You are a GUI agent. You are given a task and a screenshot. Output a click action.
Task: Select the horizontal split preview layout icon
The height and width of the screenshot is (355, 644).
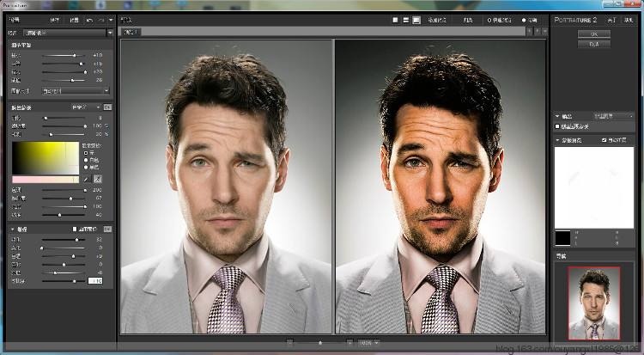tap(405, 19)
